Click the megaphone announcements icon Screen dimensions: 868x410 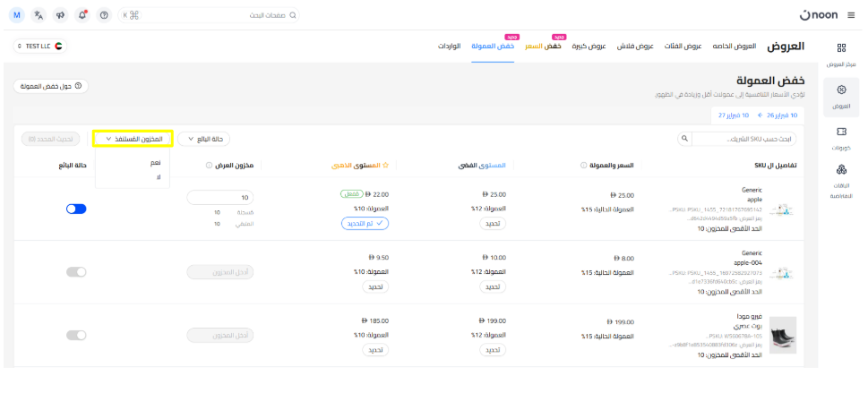[x=61, y=15]
